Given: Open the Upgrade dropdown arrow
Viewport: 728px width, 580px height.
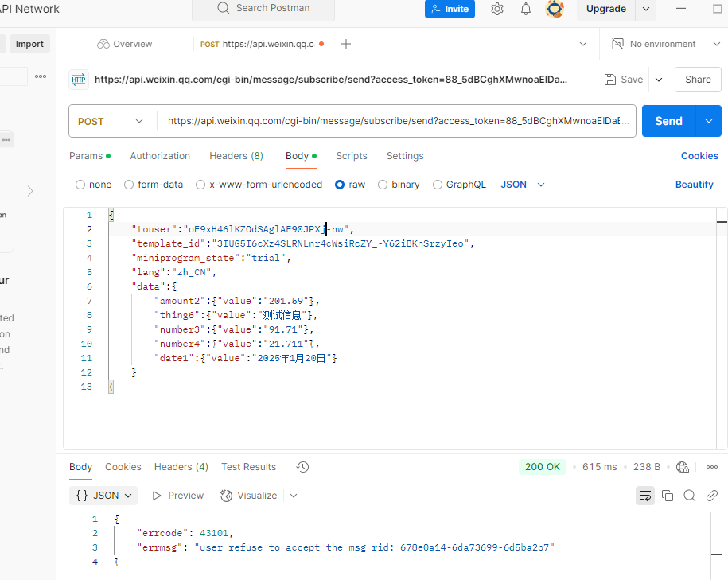Looking at the screenshot, I should [x=646, y=9].
